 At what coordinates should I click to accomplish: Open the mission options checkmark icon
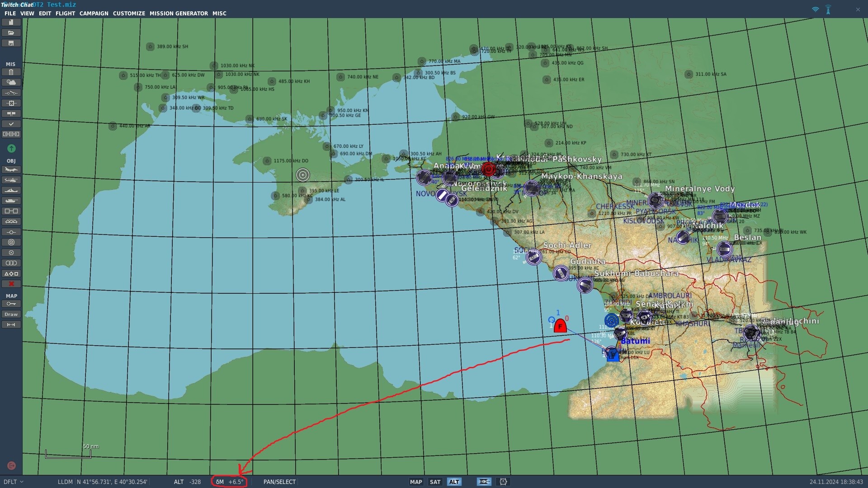click(x=11, y=124)
